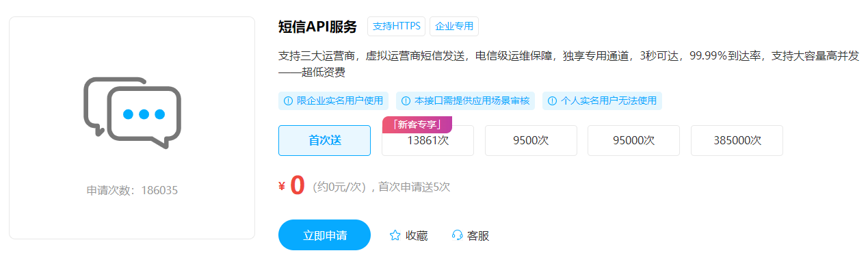
Task: Click info icon beside 限企业实名用户使用
Action: (288, 101)
